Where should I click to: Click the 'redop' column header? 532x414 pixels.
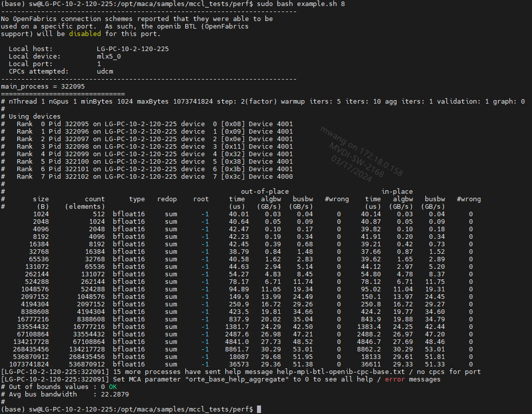coord(167,199)
